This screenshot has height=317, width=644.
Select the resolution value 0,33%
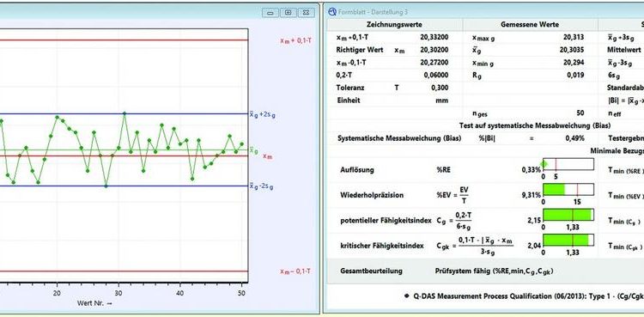pos(531,170)
